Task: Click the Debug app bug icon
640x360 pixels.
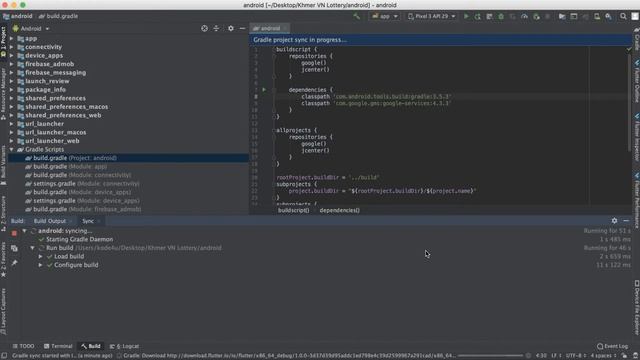Action: tap(501, 16)
